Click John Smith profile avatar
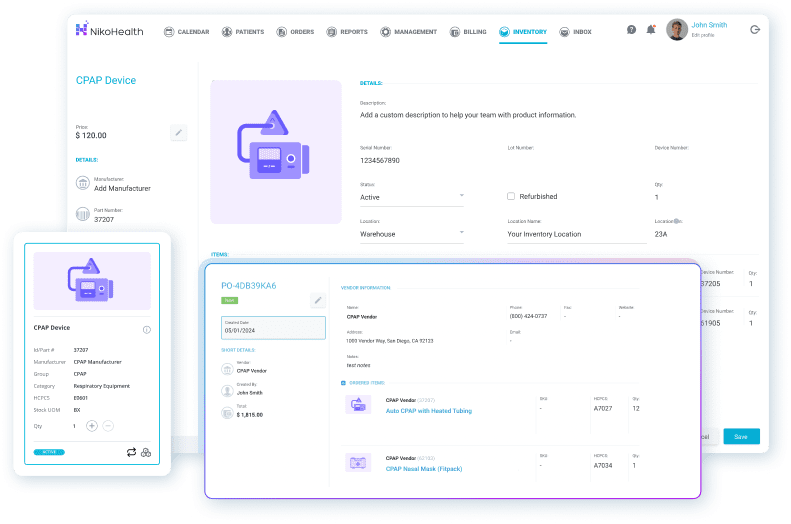Viewport: 791px width, 524px height. coord(677,30)
